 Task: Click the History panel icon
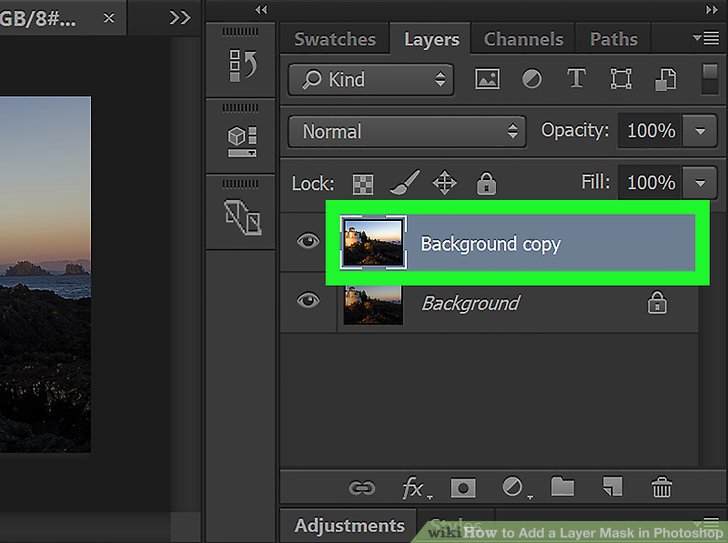click(243, 67)
